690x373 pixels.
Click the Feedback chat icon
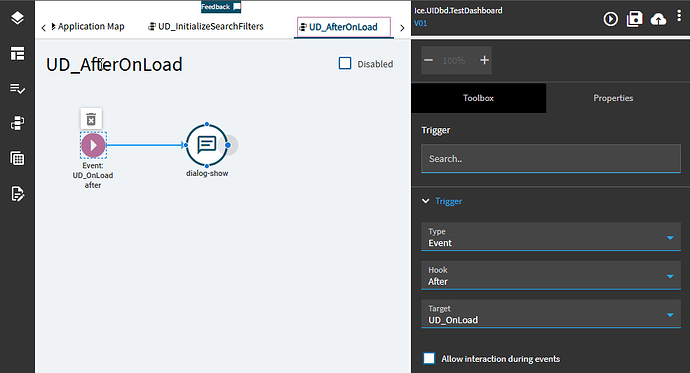(237, 7)
